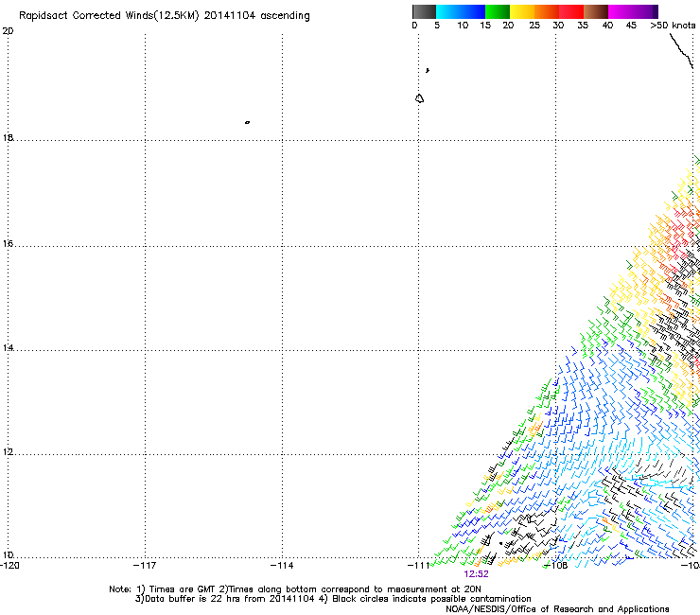Select the cyan 5-10 knots legend swatch

447,11
